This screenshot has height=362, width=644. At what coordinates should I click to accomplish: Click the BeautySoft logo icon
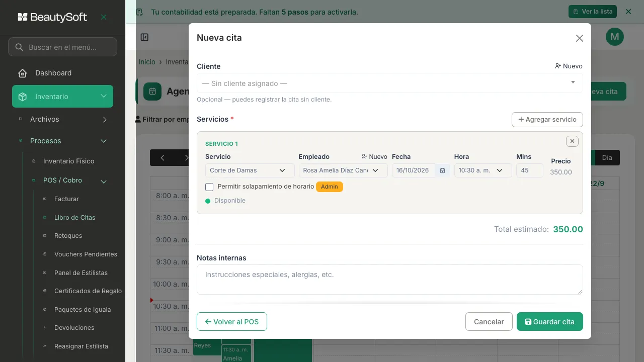[x=23, y=17]
